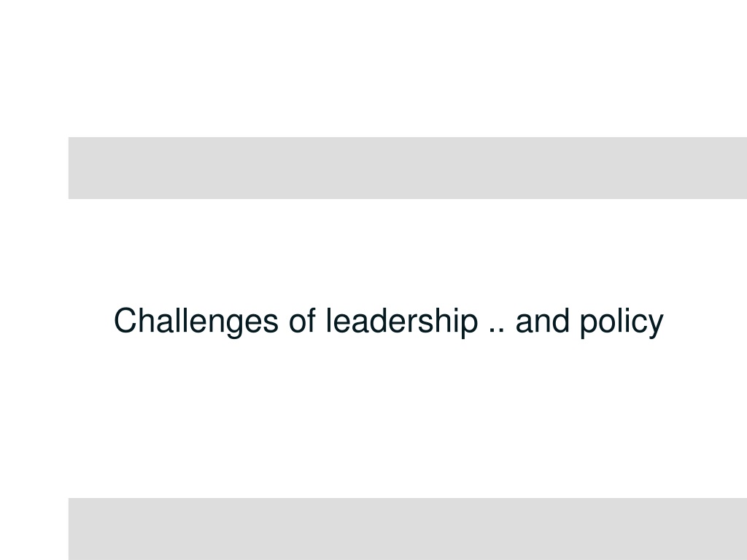Click the left end of the upper gray band
Viewport: 747px width, 560px height.
(76, 168)
